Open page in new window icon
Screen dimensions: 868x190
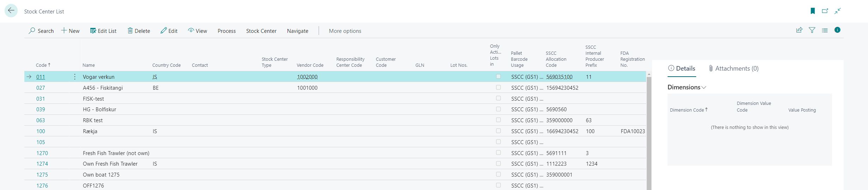point(825,11)
